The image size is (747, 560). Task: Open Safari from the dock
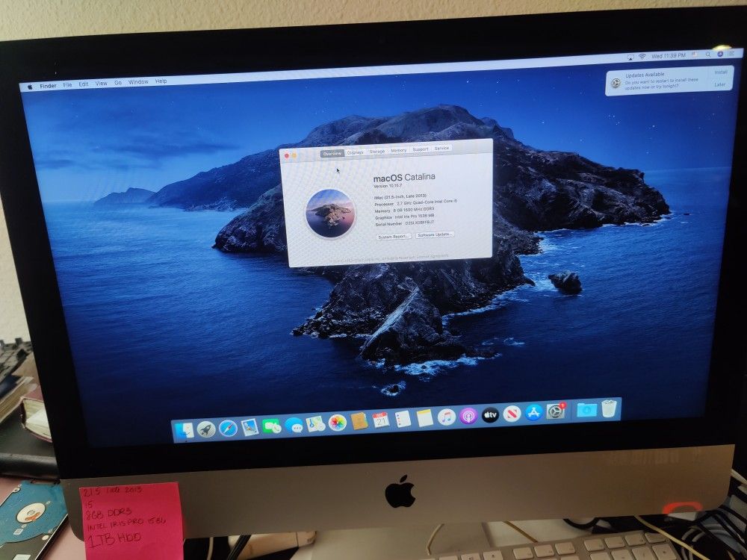pyautogui.click(x=228, y=428)
